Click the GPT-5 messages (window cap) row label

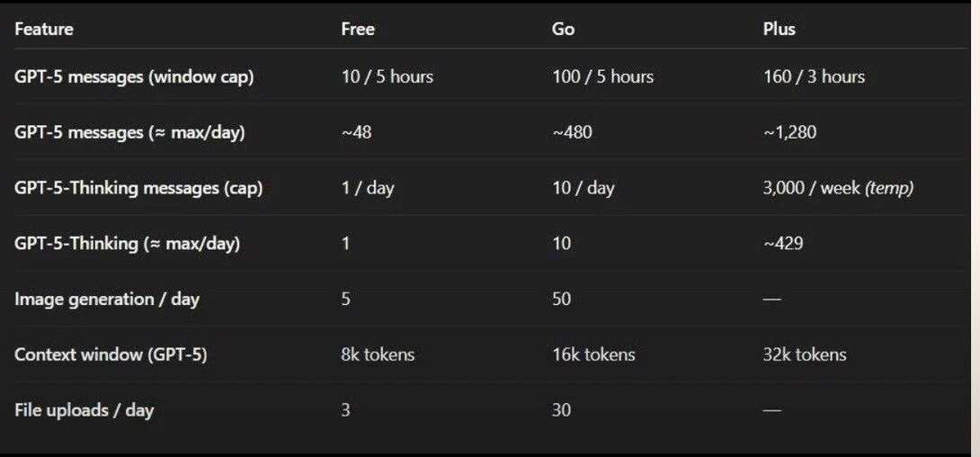click(x=134, y=76)
